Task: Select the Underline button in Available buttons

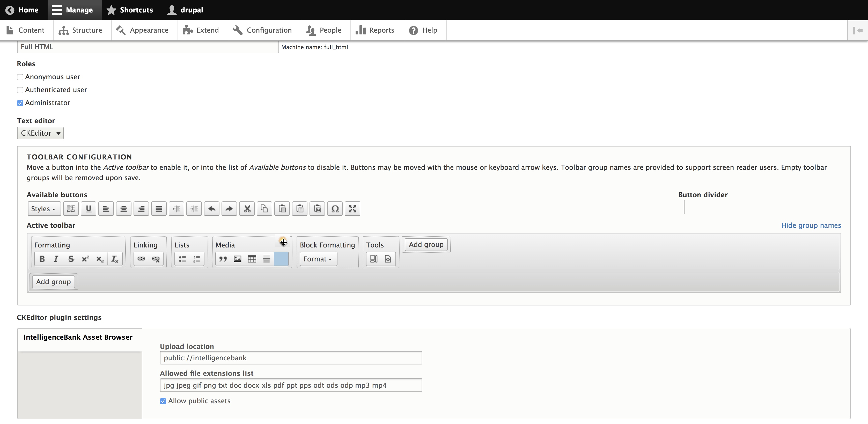Action: (x=88, y=209)
